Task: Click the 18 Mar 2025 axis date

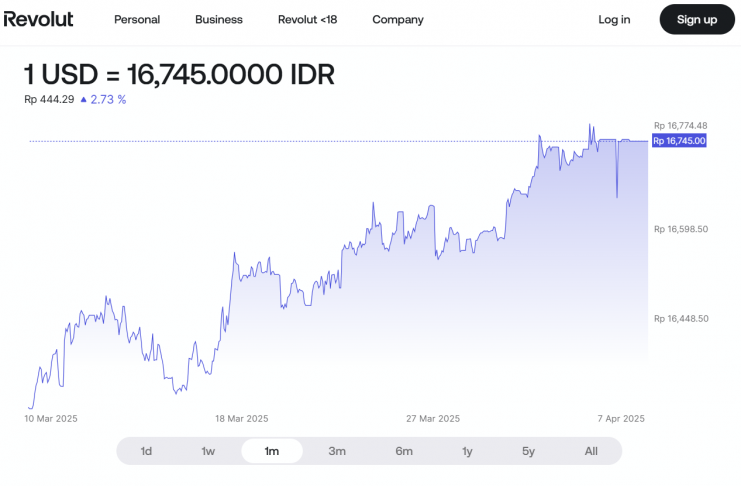Action: [x=243, y=419]
